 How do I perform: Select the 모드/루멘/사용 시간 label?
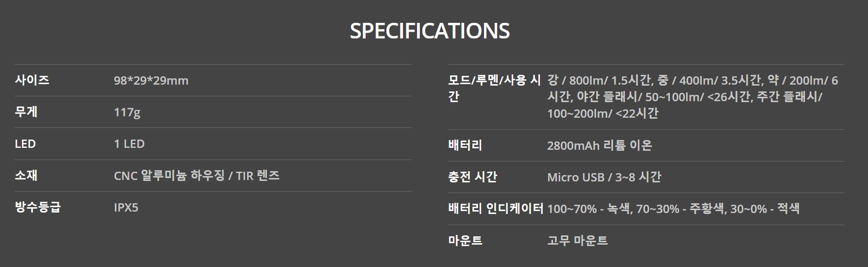click(495, 88)
